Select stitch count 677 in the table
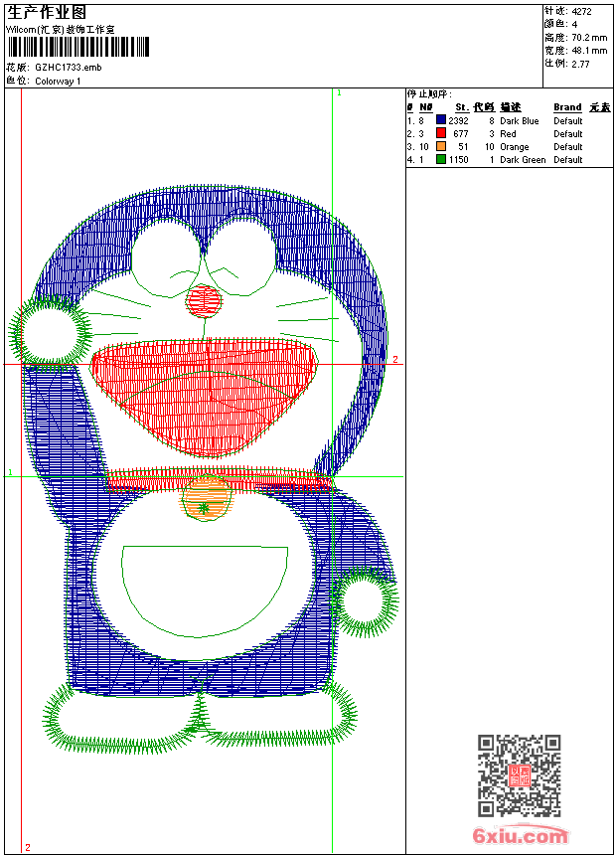The width and height of the screenshot is (616, 855). (x=461, y=134)
